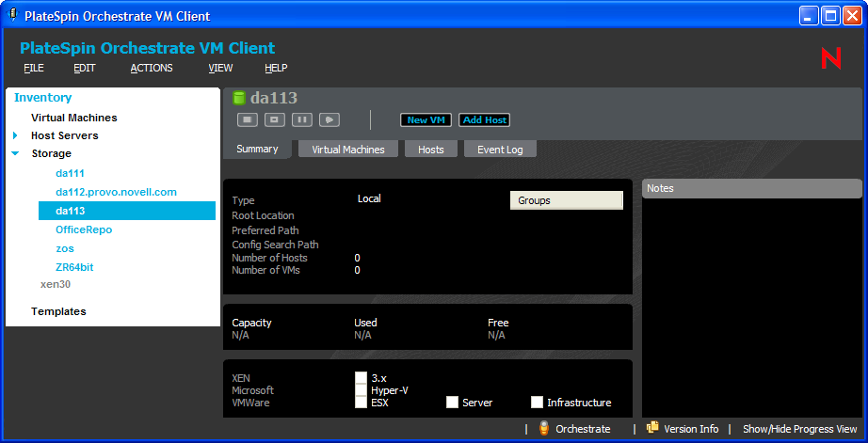Click the Add Host button

[x=485, y=120]
